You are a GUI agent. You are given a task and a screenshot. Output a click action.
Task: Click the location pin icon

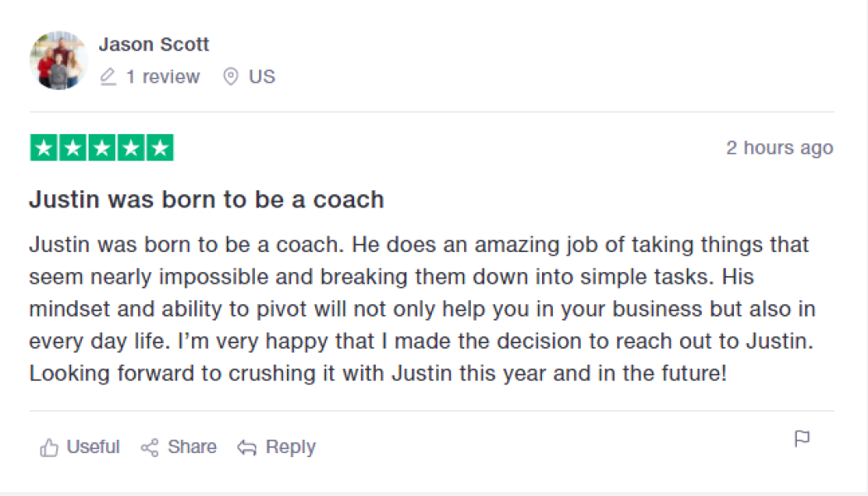[x=231, y=77]
